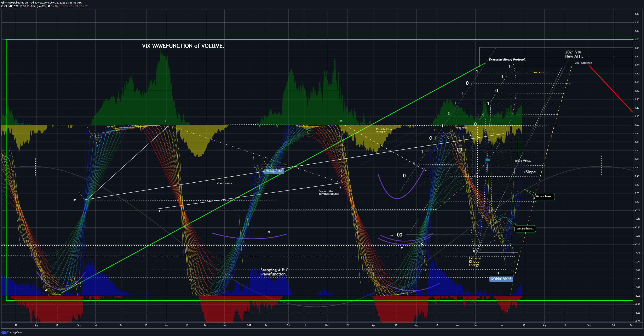Click the -0.69 (-4.06%) change value
This screenshot has width=644, height=336.
(x=38, y=6)
